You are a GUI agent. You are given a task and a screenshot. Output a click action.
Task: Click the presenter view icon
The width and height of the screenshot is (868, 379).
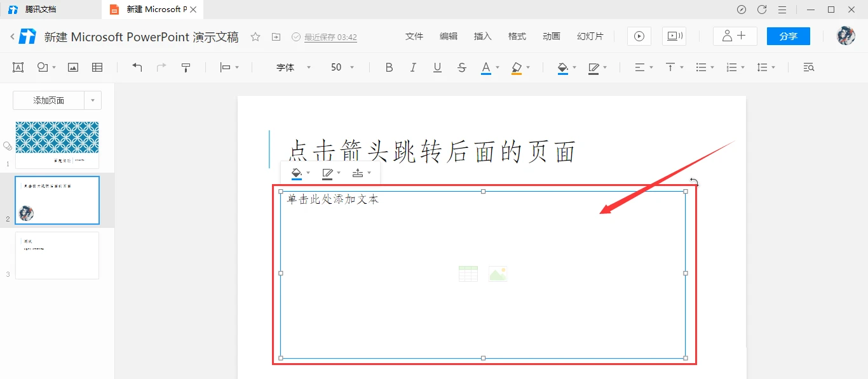click(674, 36)
